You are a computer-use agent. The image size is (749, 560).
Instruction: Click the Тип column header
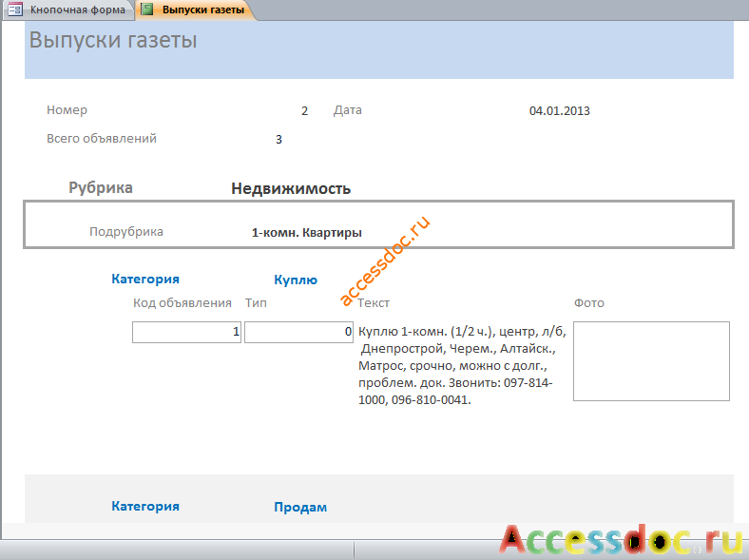click(256, 303)
